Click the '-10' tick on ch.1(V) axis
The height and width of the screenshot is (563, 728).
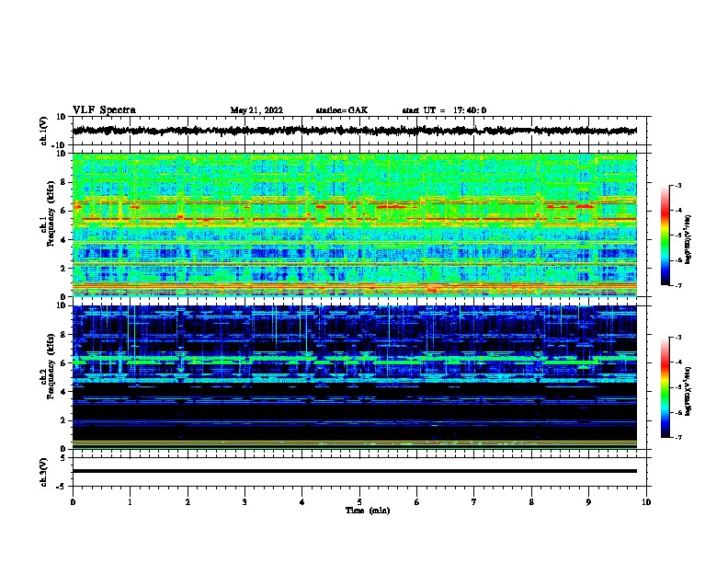[x=60, y=145]
